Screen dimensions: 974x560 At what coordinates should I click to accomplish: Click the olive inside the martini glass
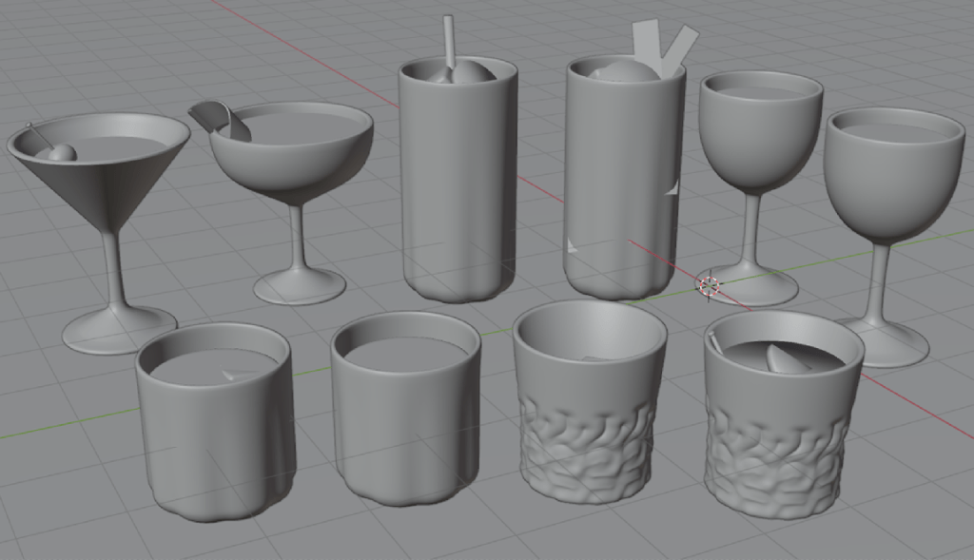pos(63,152)
